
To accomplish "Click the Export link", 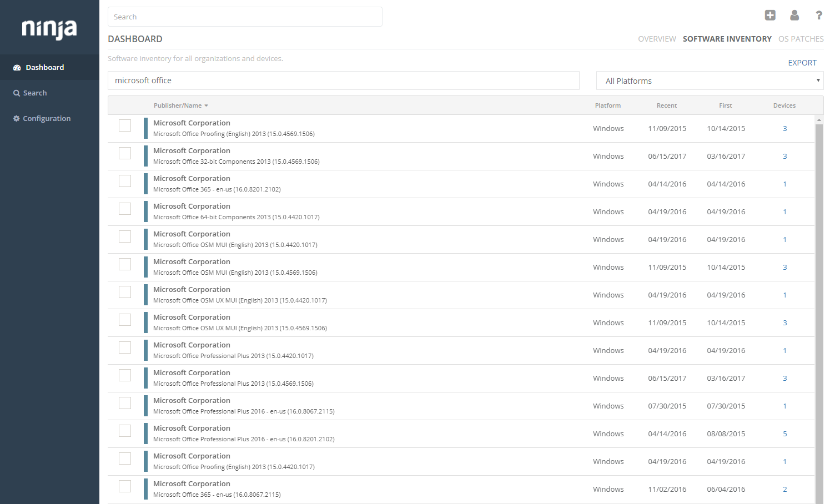I will tap(802, 63).
